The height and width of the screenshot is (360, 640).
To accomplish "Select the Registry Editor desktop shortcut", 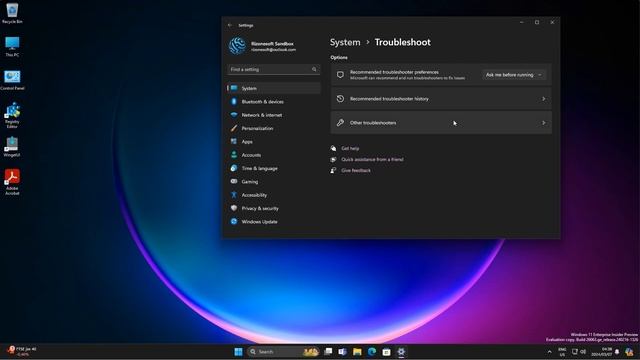I will (x=12, y=116).
